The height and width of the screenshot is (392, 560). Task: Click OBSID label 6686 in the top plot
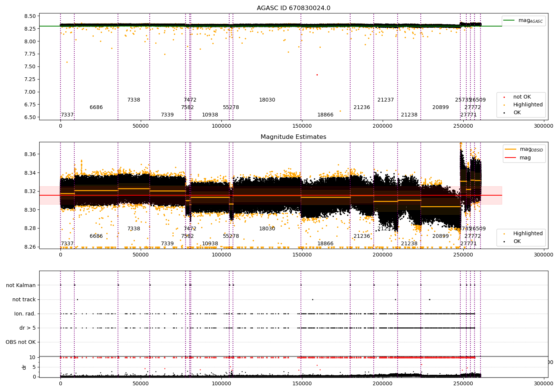coord(96,107)
